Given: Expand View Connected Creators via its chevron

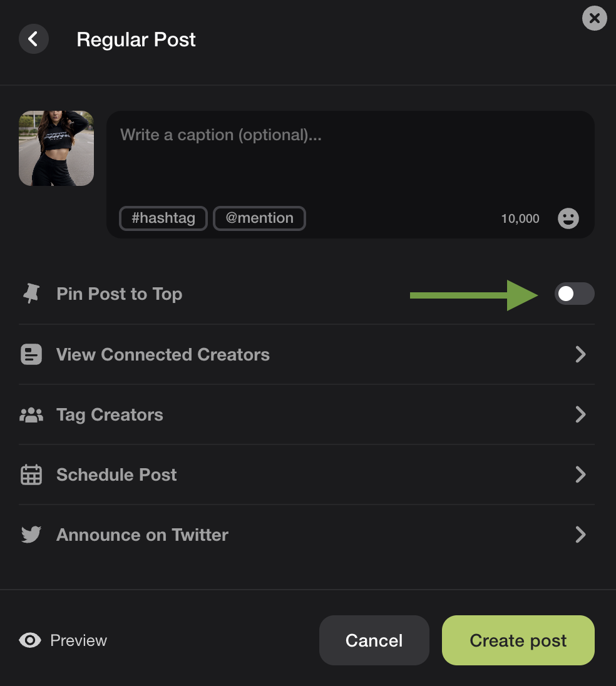Looking at the screenshot, I should [x=580, y=354].
